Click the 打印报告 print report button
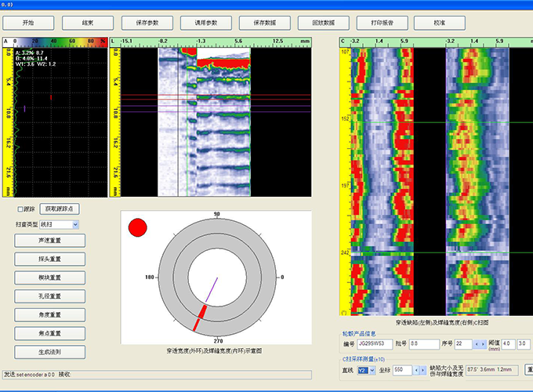Screen dimensions: 533x392 [383, 24]
